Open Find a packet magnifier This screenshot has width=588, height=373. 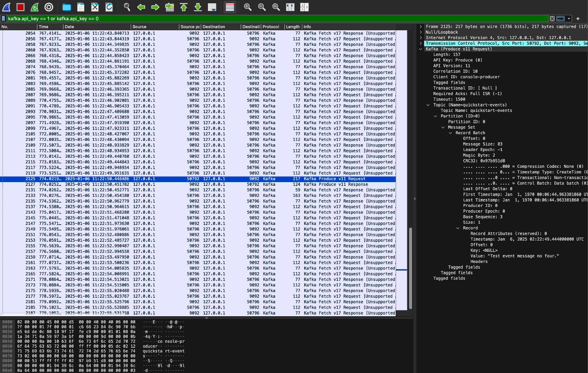pos(127,7)
